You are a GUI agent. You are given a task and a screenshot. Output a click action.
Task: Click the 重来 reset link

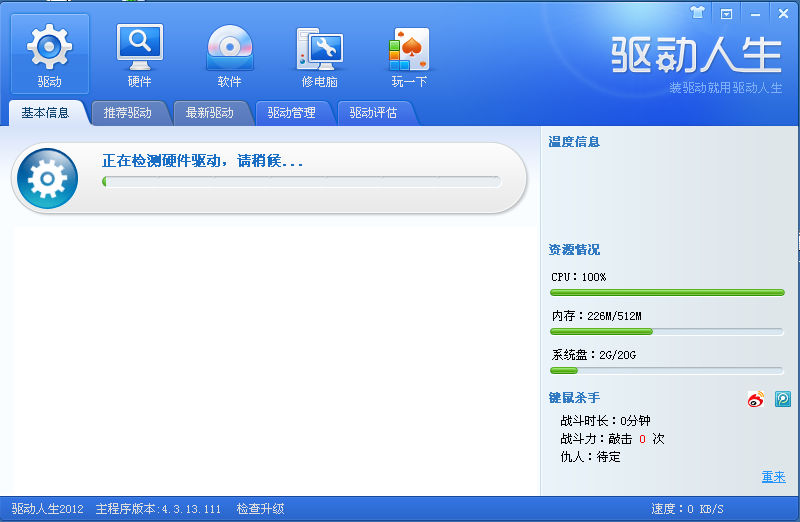pyautogui.click(x=773, y=477)
